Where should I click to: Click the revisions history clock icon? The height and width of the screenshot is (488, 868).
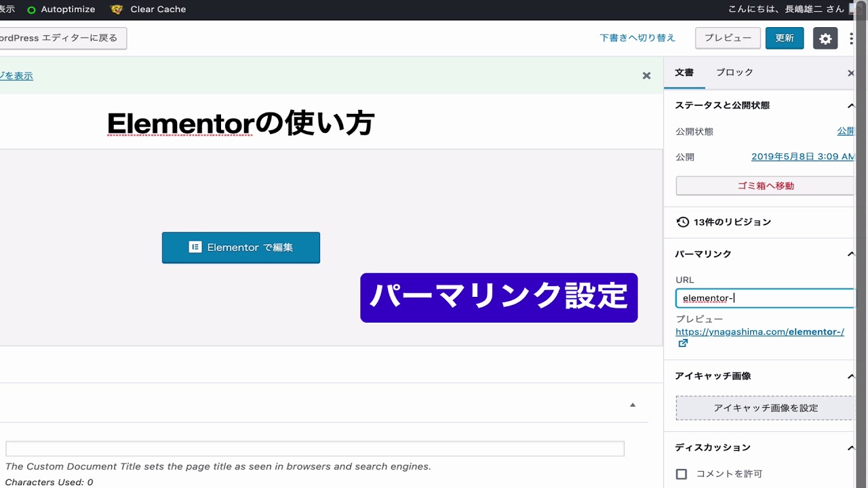coord(683,222)
